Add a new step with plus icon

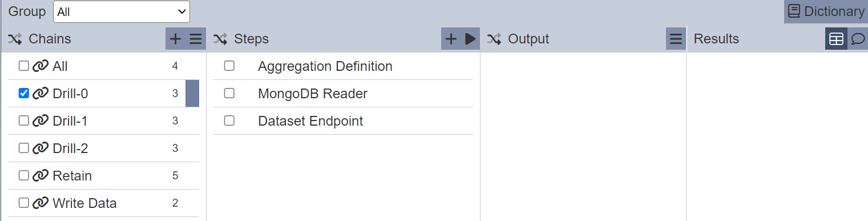tap(451, 39)
